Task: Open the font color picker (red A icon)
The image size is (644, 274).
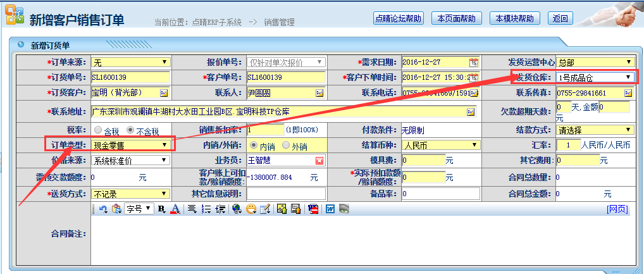Action: click(175, 209)
